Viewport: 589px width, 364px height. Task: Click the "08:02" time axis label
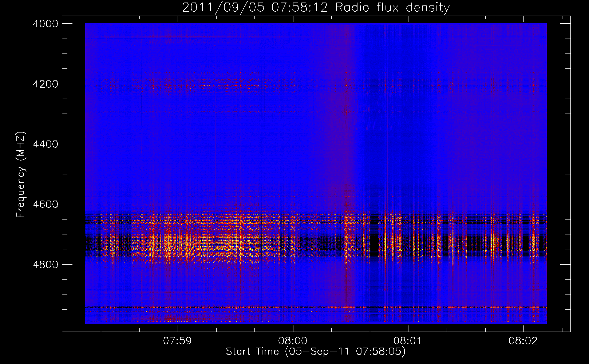523,341
